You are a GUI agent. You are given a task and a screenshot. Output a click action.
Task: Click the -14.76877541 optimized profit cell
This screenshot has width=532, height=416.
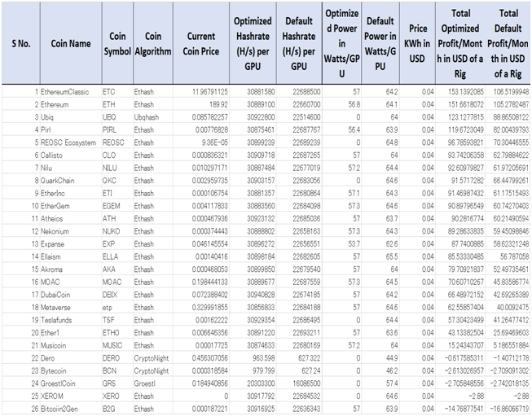click(460, 409)
